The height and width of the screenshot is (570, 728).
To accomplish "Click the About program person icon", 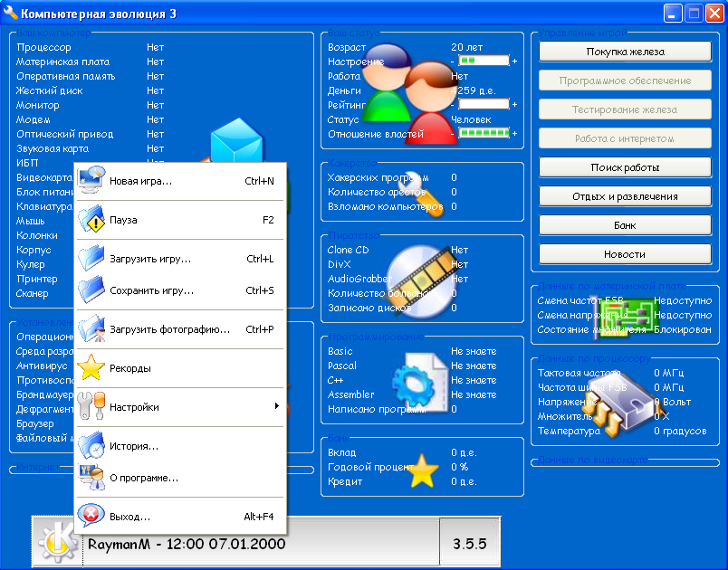I will pos(91,478).
